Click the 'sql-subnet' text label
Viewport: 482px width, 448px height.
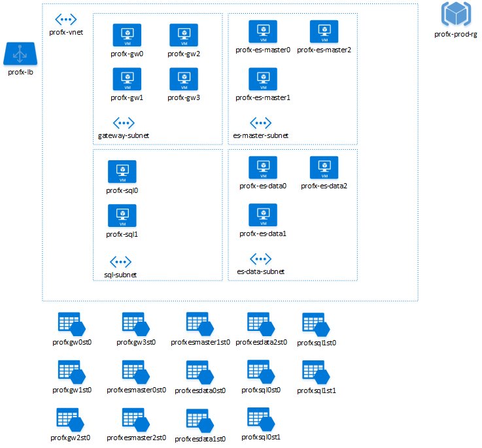(x=120, y=275)
